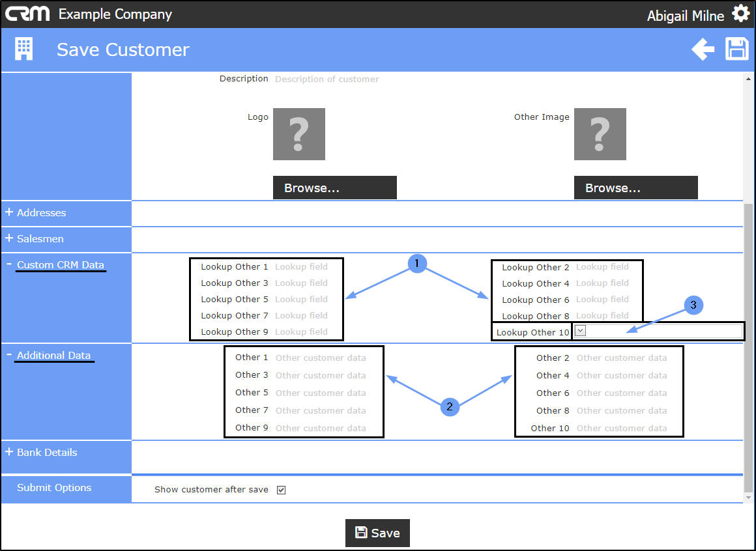Click the back arrow icon
756x551 pixels.
pos(703,49)
